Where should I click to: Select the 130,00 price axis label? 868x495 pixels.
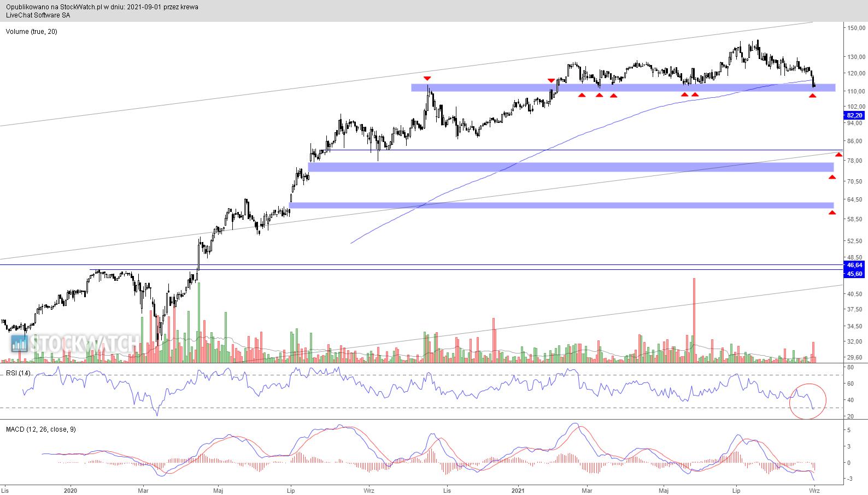click(856, 57)
